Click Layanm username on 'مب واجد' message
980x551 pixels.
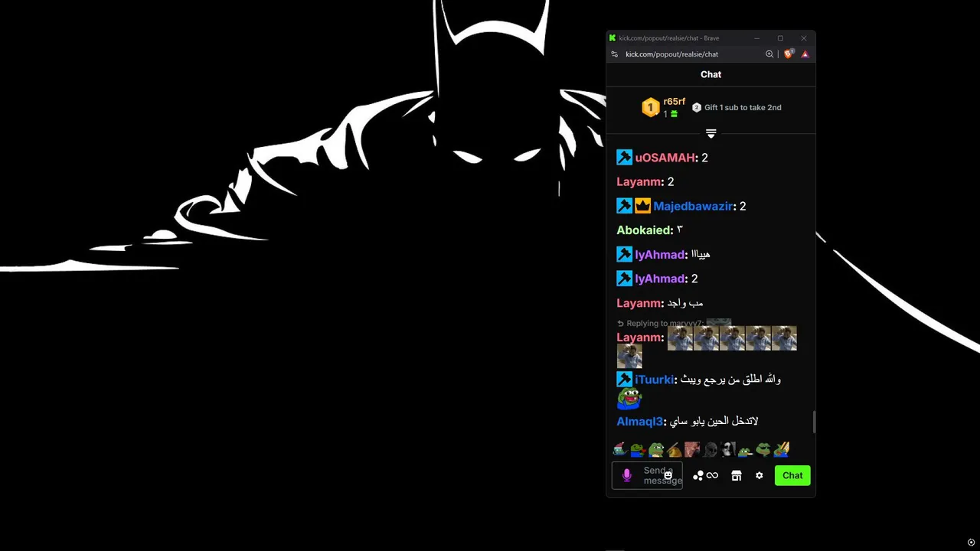coord(639,303)
